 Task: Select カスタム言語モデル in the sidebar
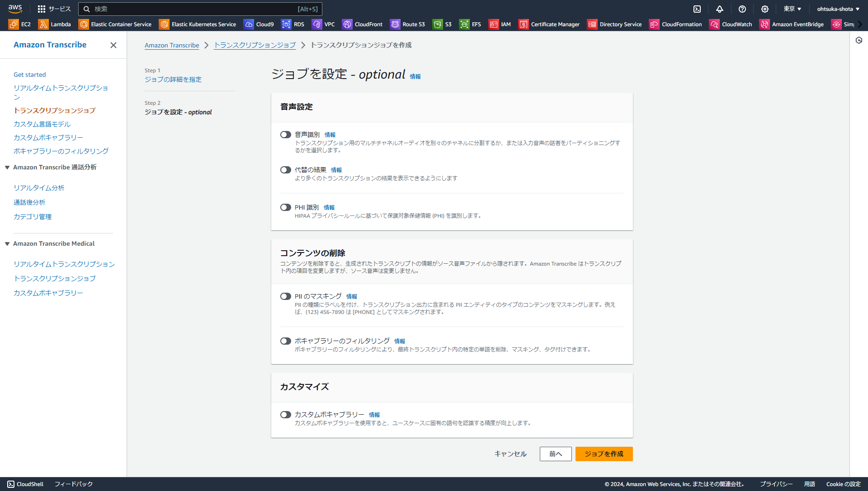pos(42,124)
